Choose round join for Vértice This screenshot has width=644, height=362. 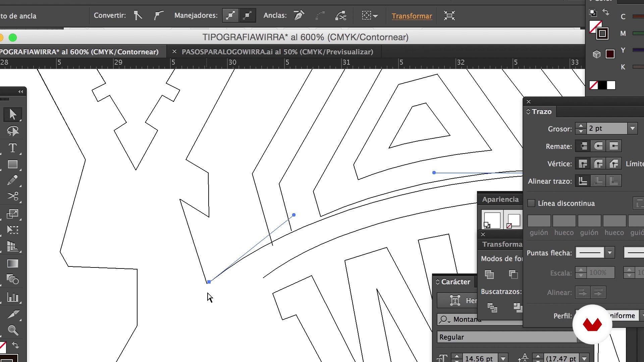598,164
